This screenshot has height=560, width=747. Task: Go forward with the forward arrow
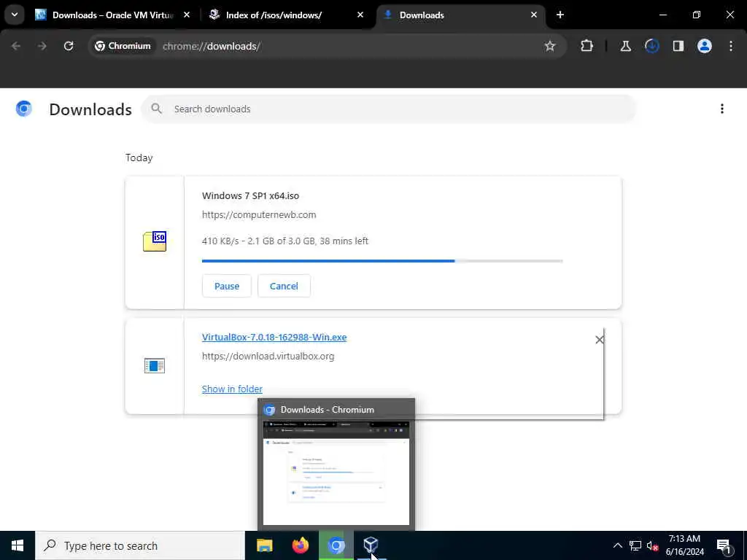coord(42,46)
